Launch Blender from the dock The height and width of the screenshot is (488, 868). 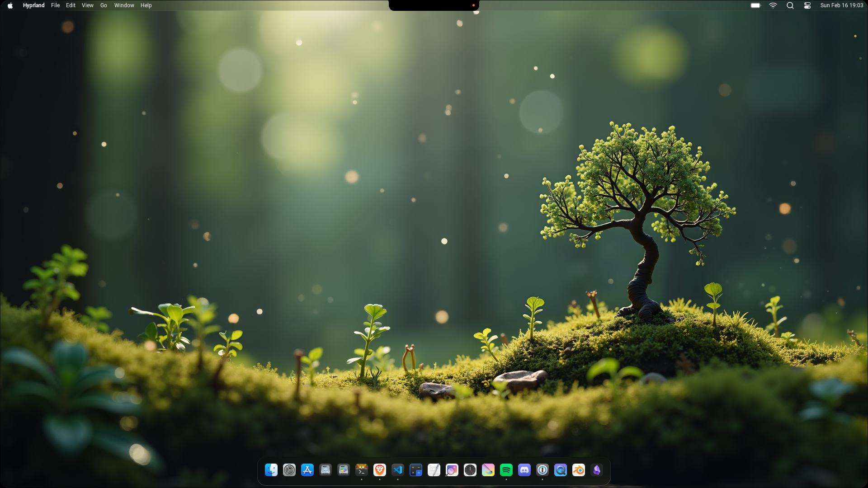coord(579,470)
